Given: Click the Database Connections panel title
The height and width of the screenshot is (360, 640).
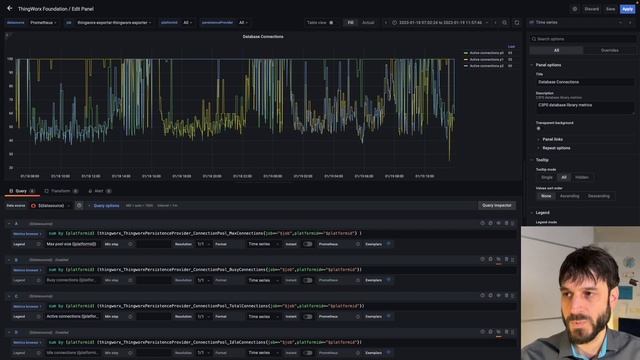Looking at the screenshot, I should click(x=263, y=37).
